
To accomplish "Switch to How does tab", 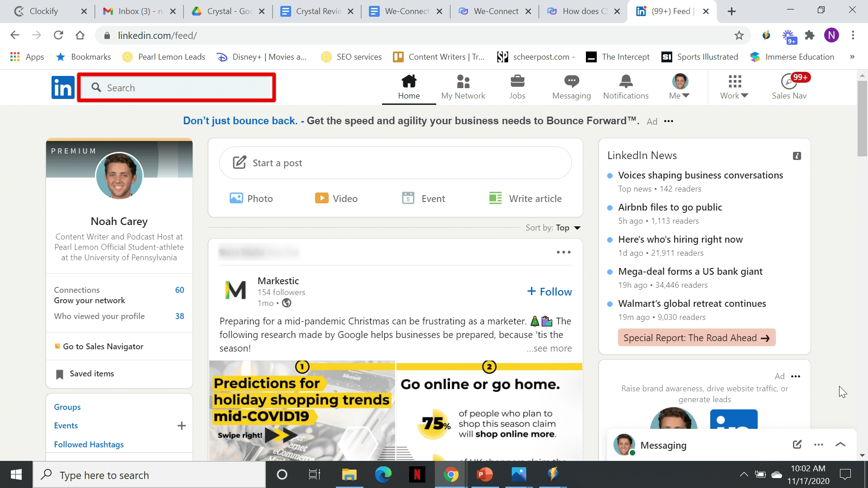I will (x=583, y=11).
